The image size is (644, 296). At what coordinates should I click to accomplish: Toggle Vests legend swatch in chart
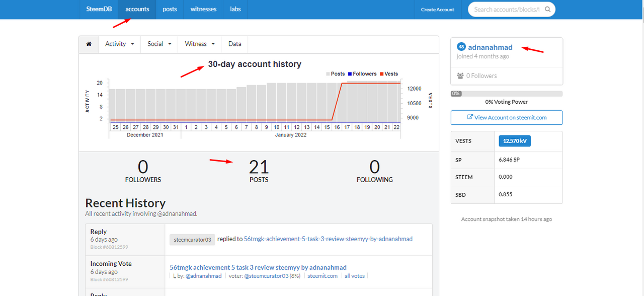[x=381, y=74]
